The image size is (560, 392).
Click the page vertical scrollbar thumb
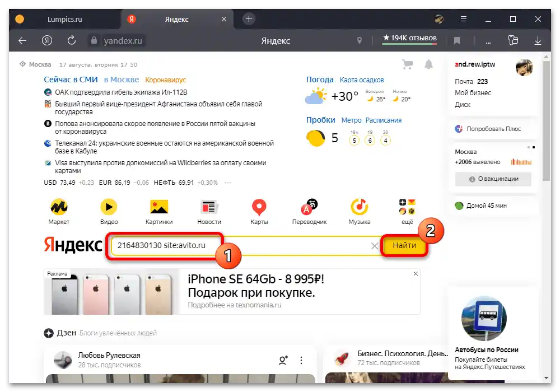[x=546, y=122]
